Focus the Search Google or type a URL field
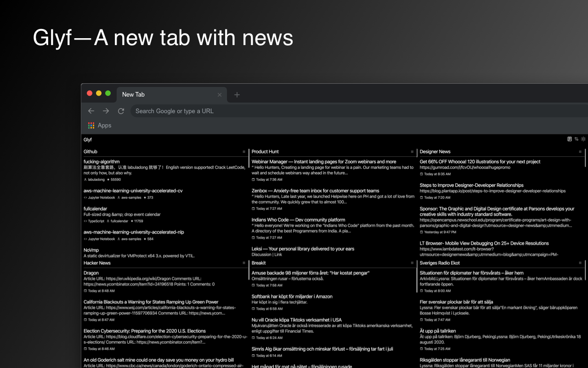 click(359, 111)
